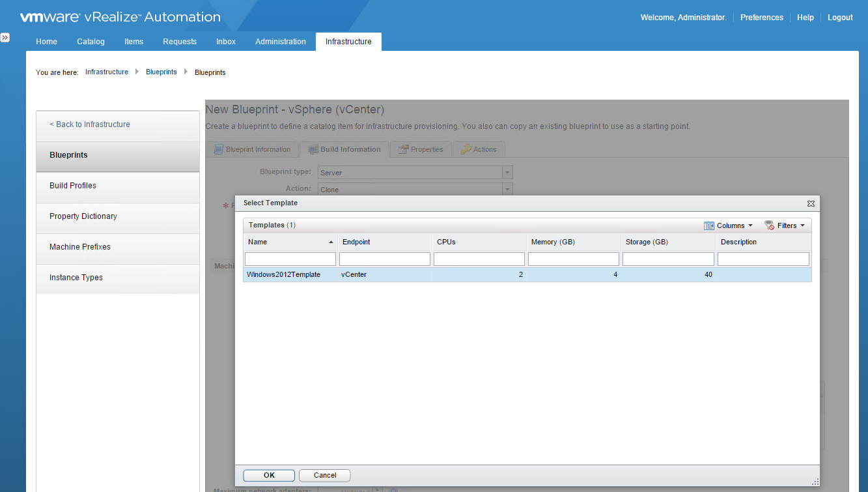The height and width of the screenshot is (492, 868).
Task: Open the Filters menu icon
Action: (x=769, y=225)
